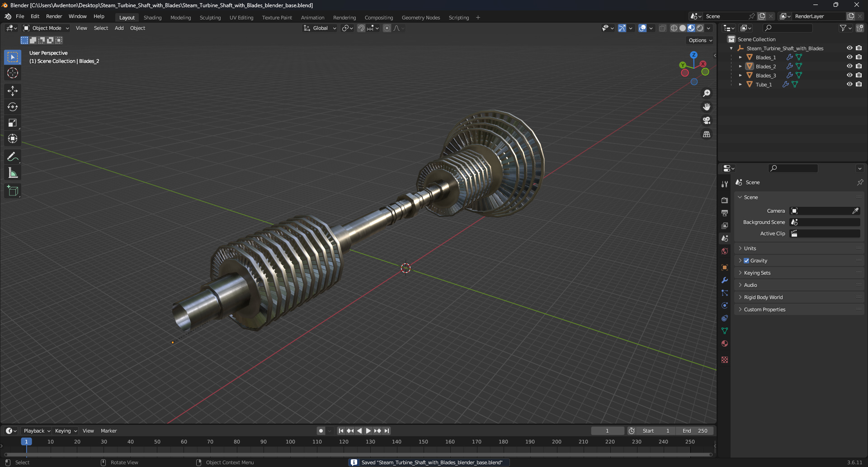Select the Annotate tool

[13, 157]
